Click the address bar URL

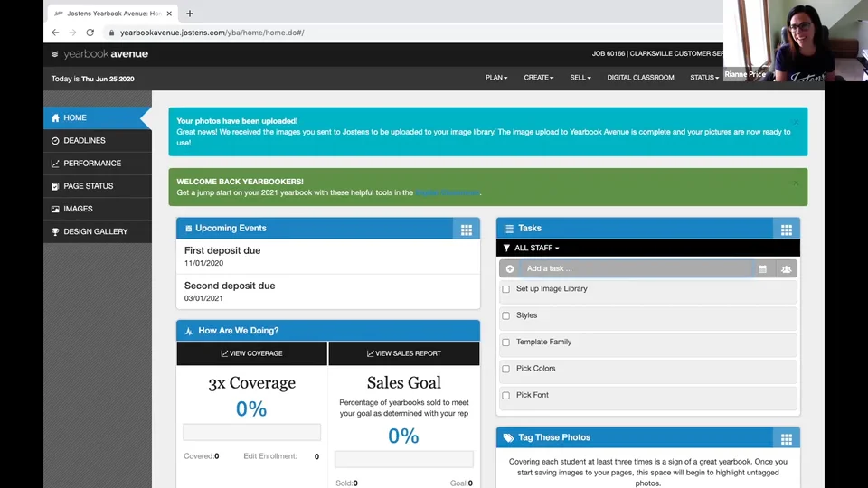[212, 33]
